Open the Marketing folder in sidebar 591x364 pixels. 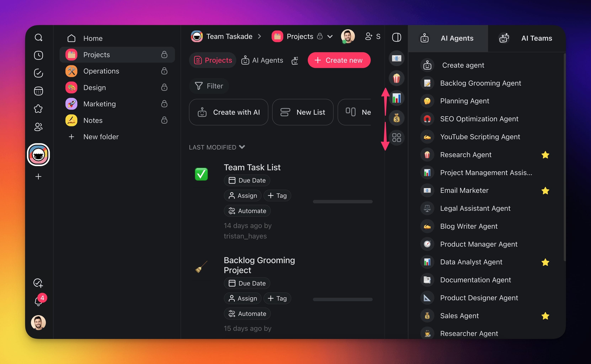tap(100, 104)
